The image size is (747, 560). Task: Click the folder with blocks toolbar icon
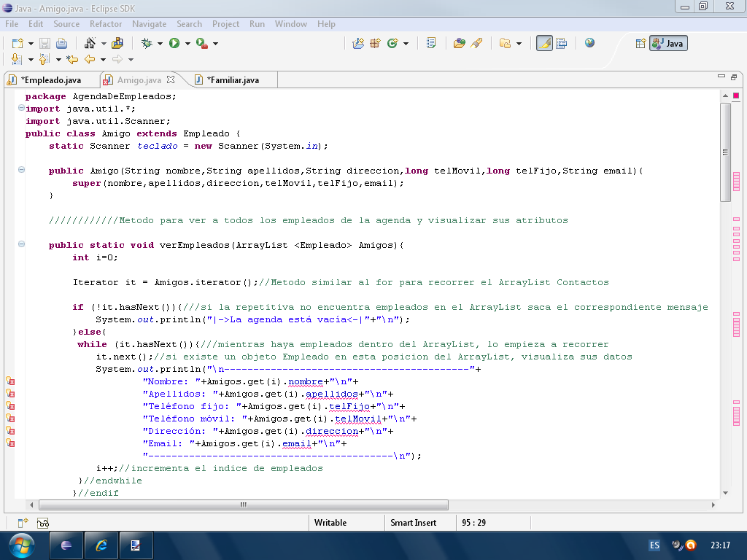coord(117,43)
